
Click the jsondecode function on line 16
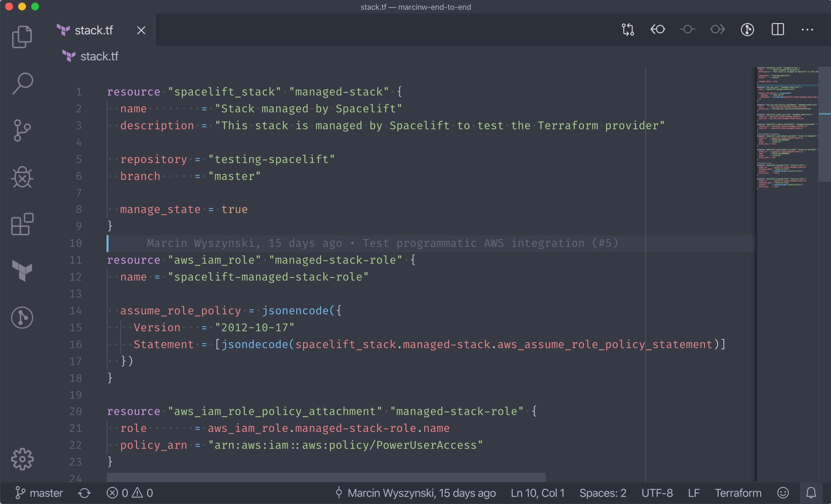(255, 344)
